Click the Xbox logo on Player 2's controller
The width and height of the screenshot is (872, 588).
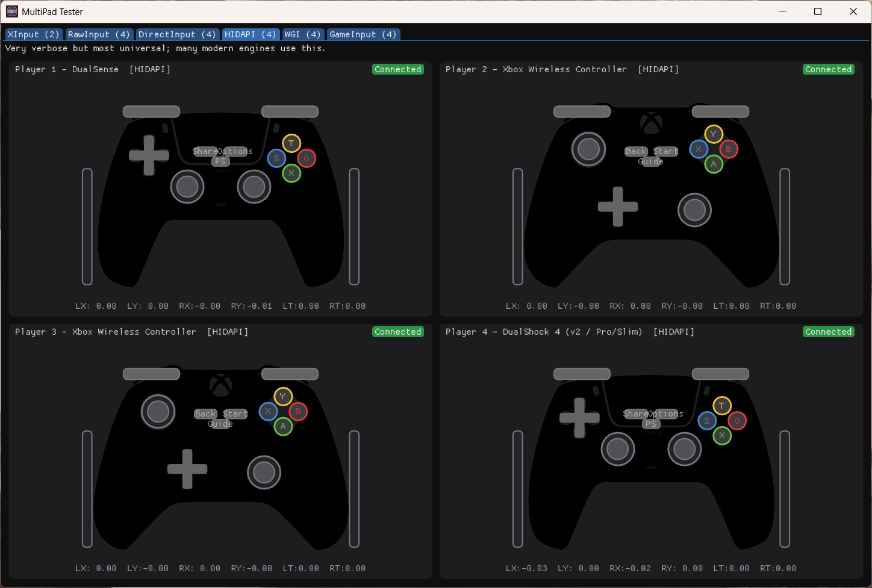pyautogui.click(x=651, y=123)
